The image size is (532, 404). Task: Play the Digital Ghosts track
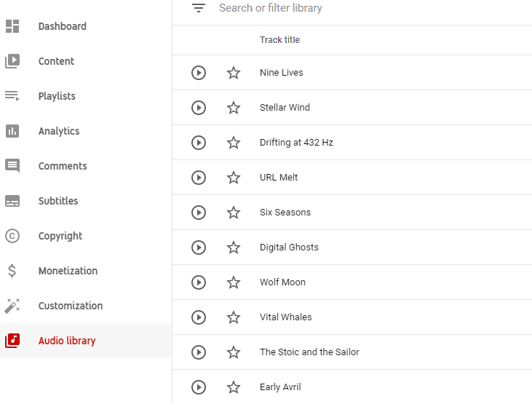click(199, 247)
